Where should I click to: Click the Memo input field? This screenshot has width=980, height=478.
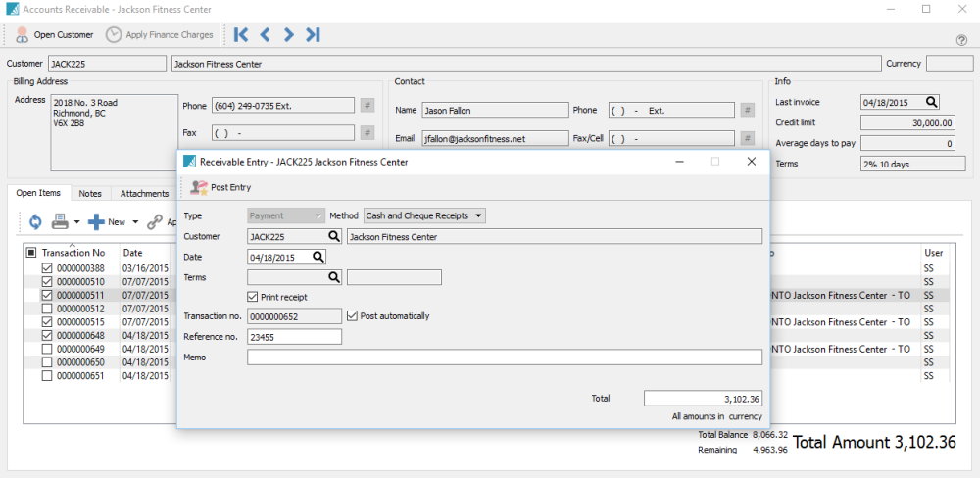(x=505, y=357)
